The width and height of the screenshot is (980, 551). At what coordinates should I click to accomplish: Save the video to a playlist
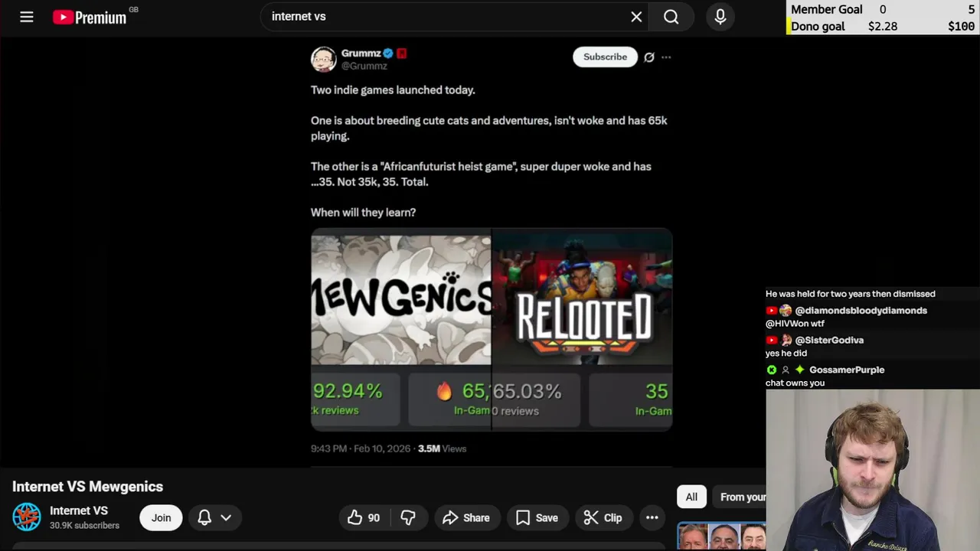pyautogui.click(x=537, y=517)
